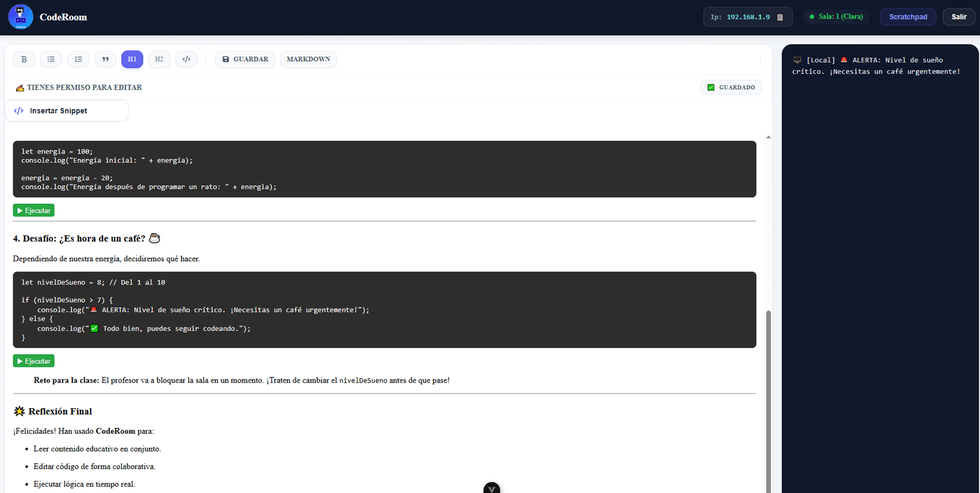Switch to MARKDOWN view

(308, 59)
